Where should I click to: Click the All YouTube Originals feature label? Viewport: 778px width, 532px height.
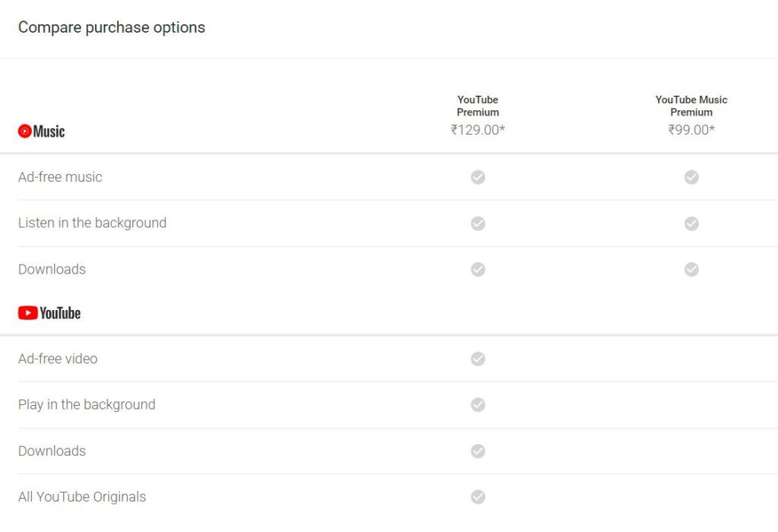tap(82, 497)
